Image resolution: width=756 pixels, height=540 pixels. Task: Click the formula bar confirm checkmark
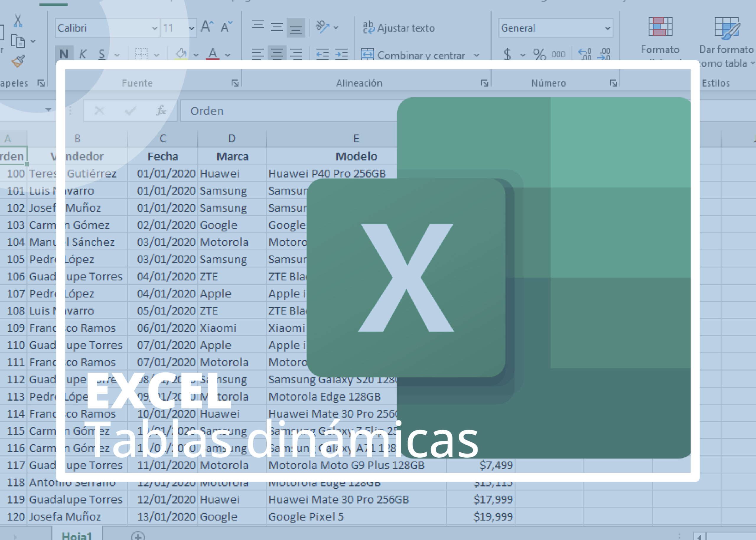tap(130, 110)
